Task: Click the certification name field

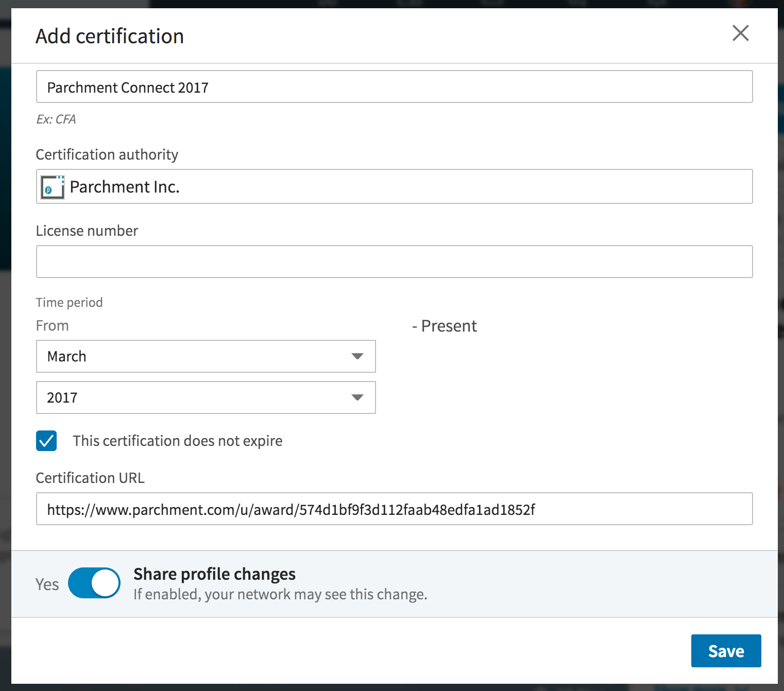Action: pos(394,87)
